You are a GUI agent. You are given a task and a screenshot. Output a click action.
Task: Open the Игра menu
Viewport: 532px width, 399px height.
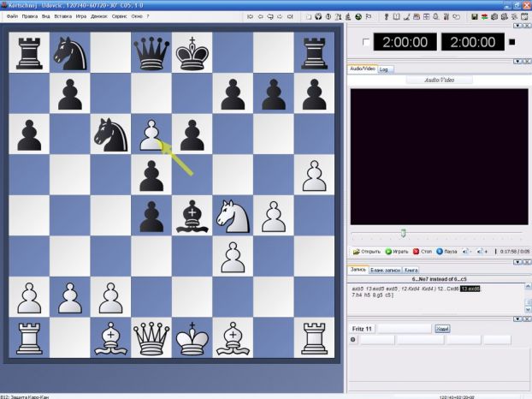(81, 16)
